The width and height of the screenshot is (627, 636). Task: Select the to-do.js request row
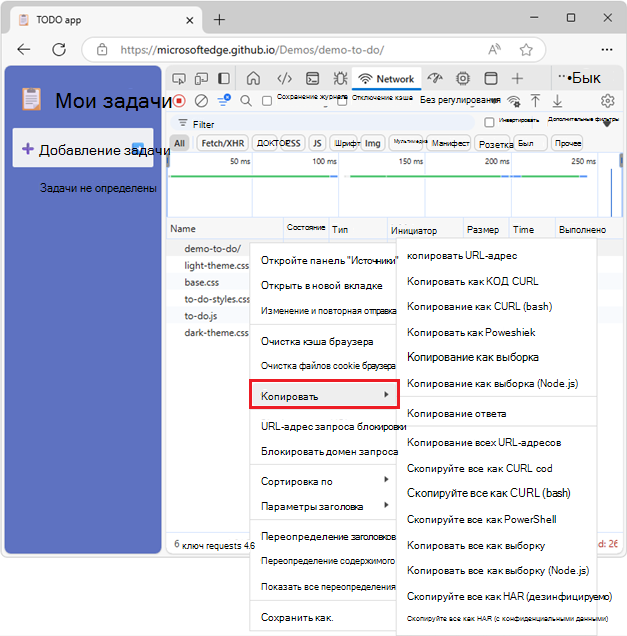(208, 316)
